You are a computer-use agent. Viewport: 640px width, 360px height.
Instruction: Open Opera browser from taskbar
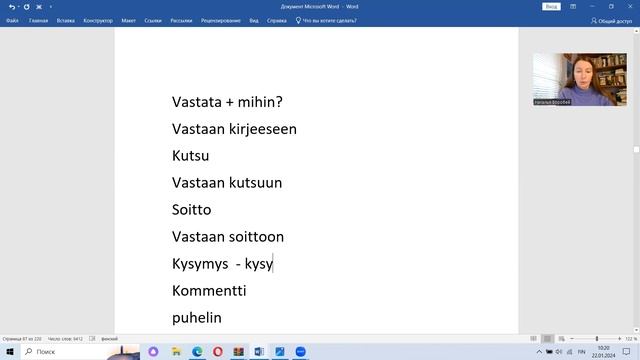click(218, 351)
